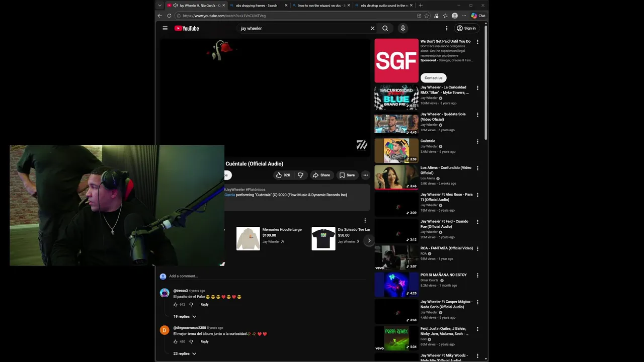Open the #Platónicos hashtag link
The height and width of the screenshot is (362, 644).
coord(255,190)
